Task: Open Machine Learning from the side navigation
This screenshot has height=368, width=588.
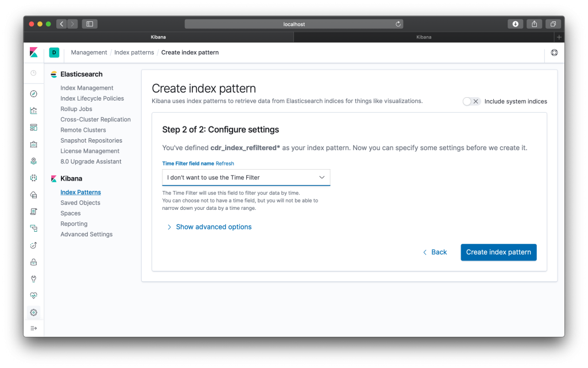Action: coord(34,178)
